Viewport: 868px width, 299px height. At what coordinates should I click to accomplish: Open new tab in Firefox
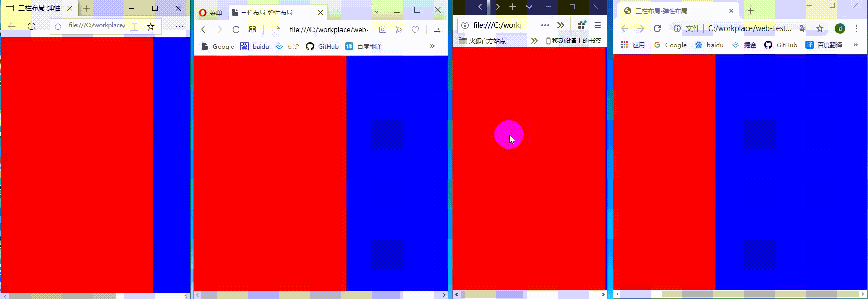[x=513, y=7]
